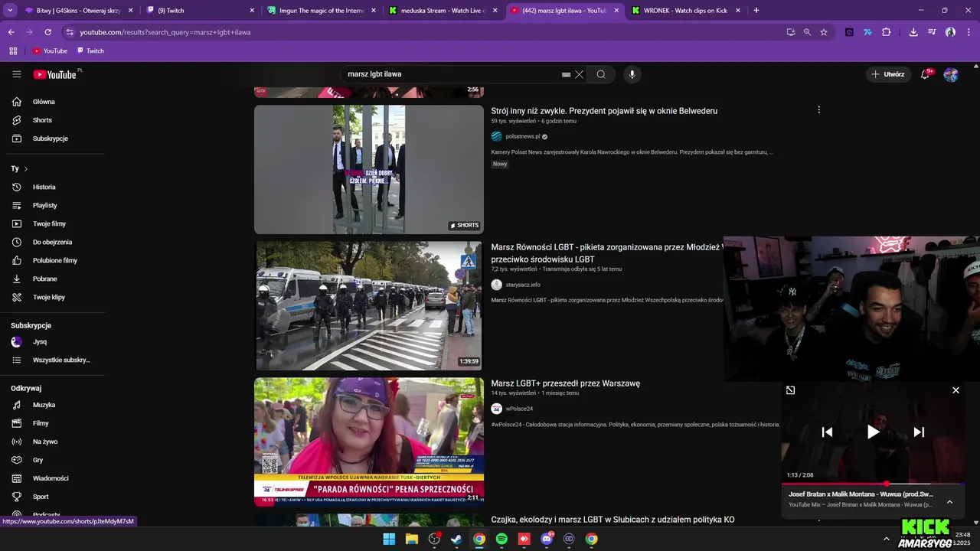Skip to next track in miniplayer
980x551 pixels.
coord(919,432)
